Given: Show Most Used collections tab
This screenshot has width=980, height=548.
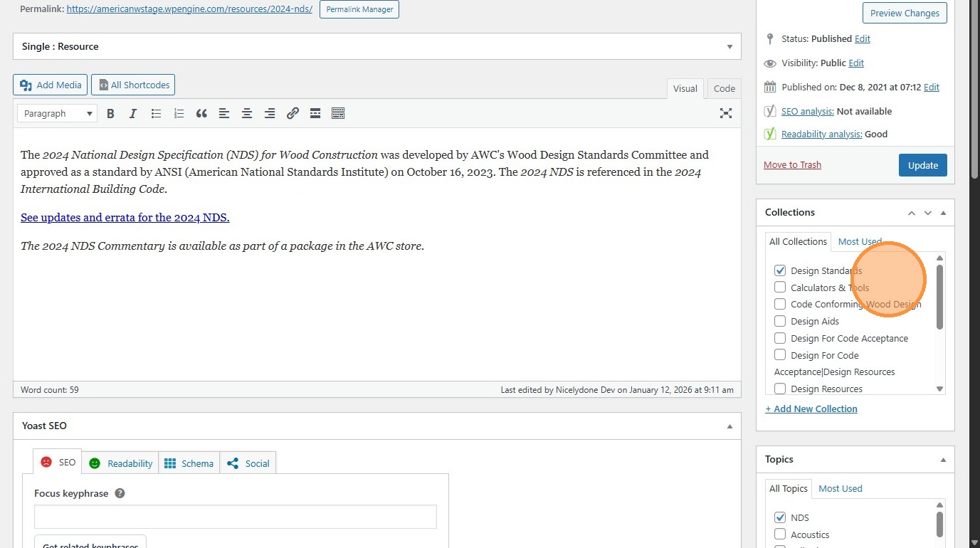Looking at the screenshot, I should coord(860,241).
